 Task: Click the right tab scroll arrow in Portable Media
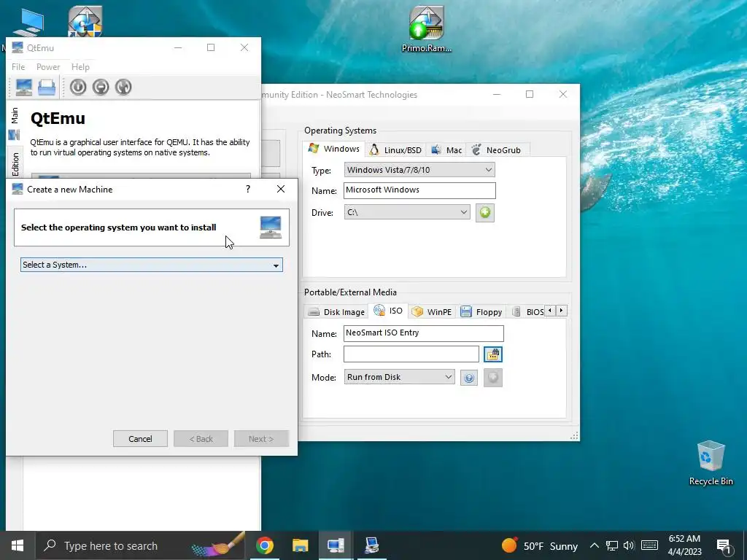point(562,311)
